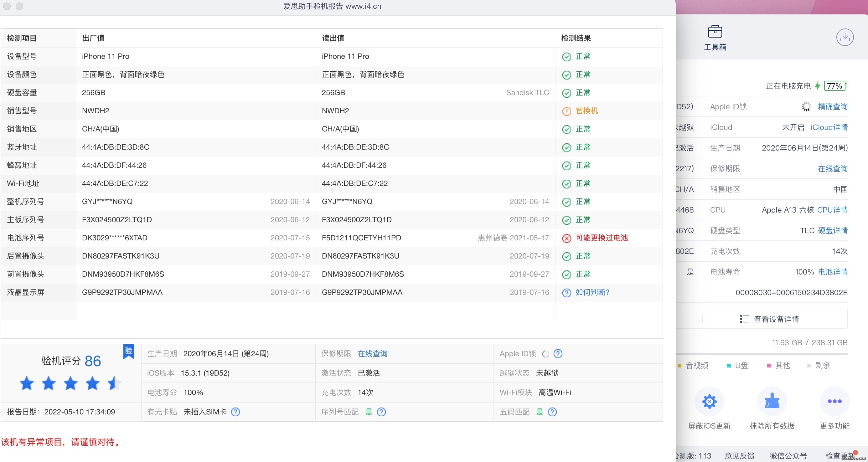Click the 验机评分 86 score

pos(71,361)
